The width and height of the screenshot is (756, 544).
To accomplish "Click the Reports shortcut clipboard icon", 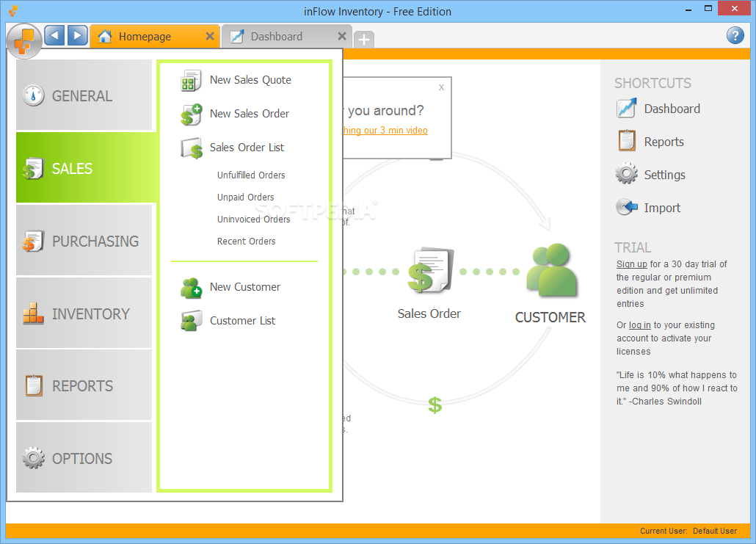I will pyautogui.click(x=627, y=141).
